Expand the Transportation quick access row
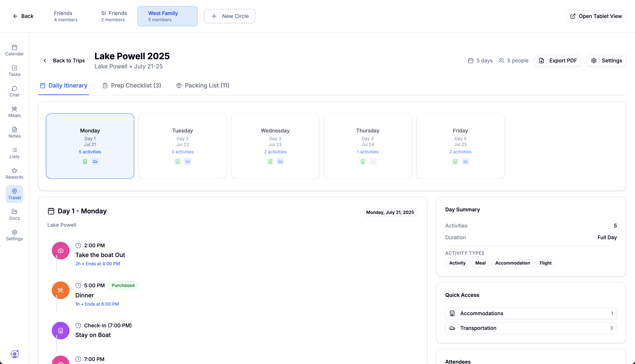This screenshot has height=364, width=635. (531, 328)
